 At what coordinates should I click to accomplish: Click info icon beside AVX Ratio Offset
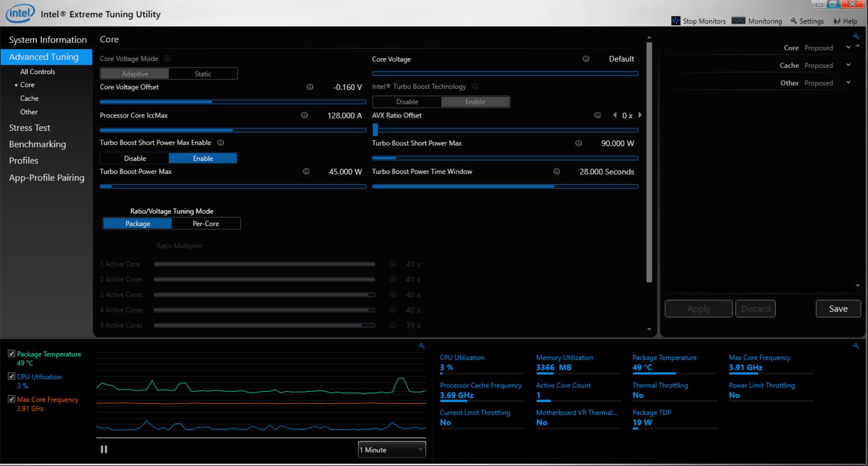(x=597, y=115)
